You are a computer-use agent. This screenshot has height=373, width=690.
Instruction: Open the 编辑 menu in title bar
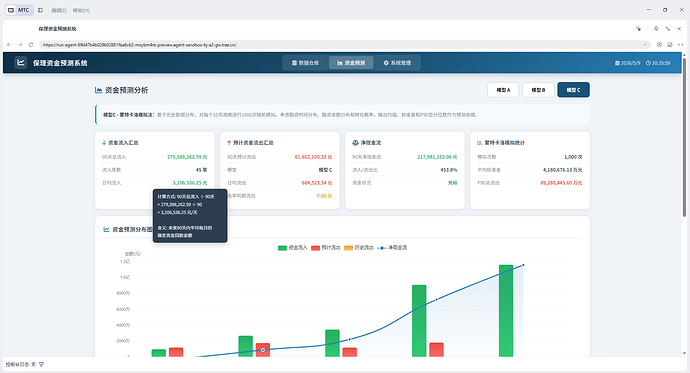point(59,10)
